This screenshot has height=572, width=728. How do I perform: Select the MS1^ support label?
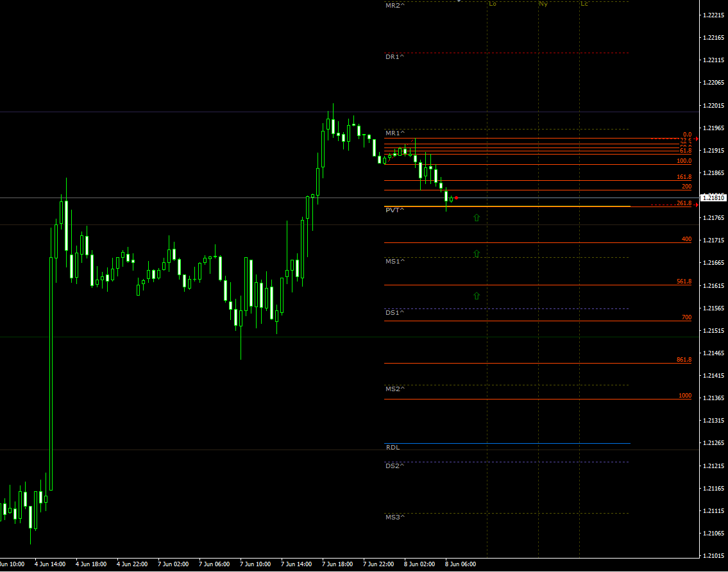click(x=394, y=262)
